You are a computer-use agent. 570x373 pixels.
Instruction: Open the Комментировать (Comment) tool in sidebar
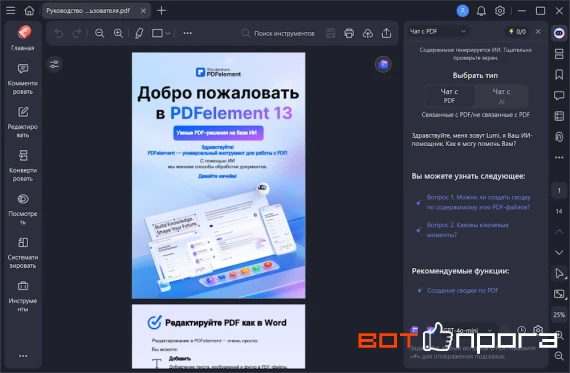pos(23,79)
